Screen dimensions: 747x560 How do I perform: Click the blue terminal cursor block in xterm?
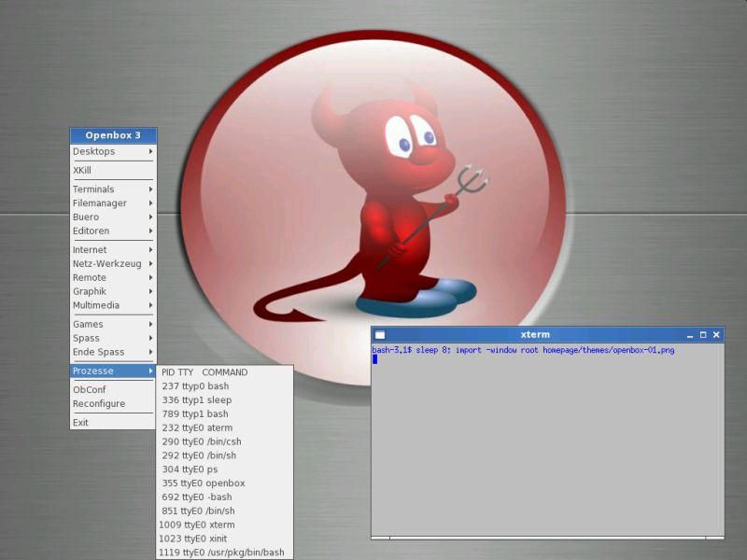(375, 359)
